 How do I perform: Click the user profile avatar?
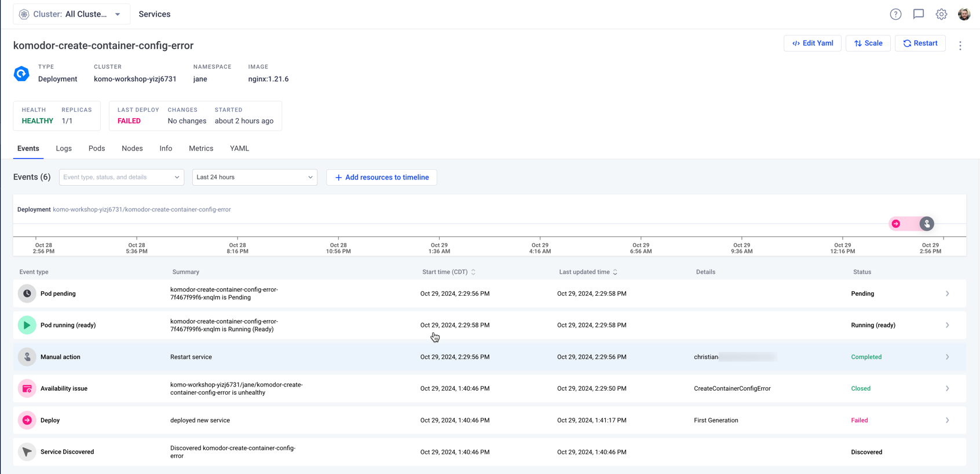964,14
